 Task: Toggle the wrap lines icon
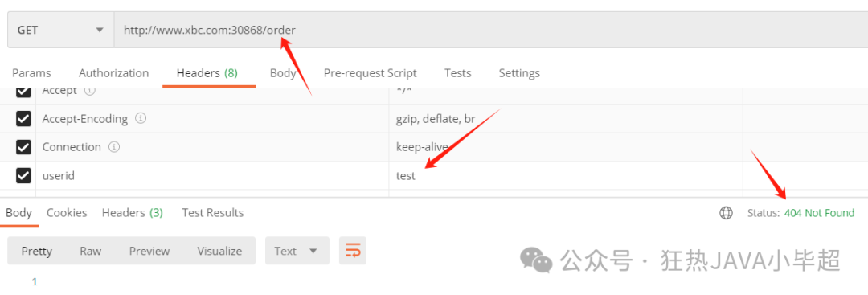click(353, 251)
